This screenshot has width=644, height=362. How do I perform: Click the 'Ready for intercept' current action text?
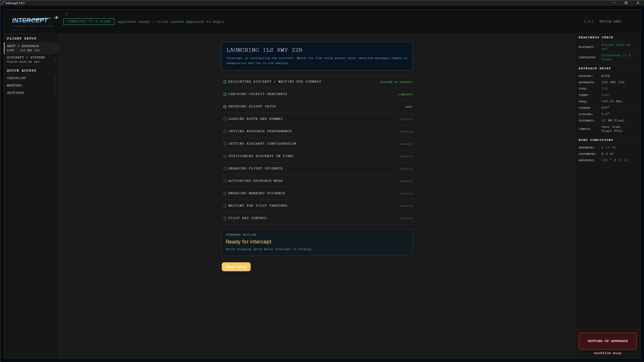249,242
